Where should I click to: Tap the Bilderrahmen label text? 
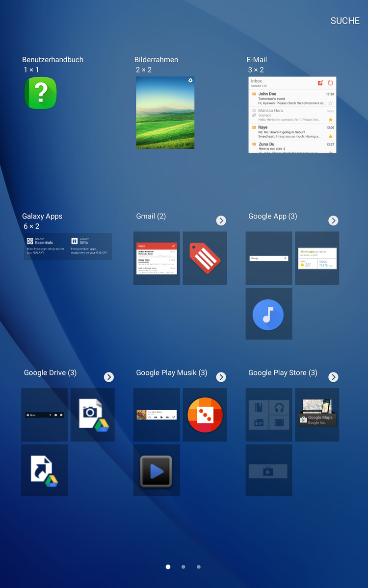tap(156, 60)
